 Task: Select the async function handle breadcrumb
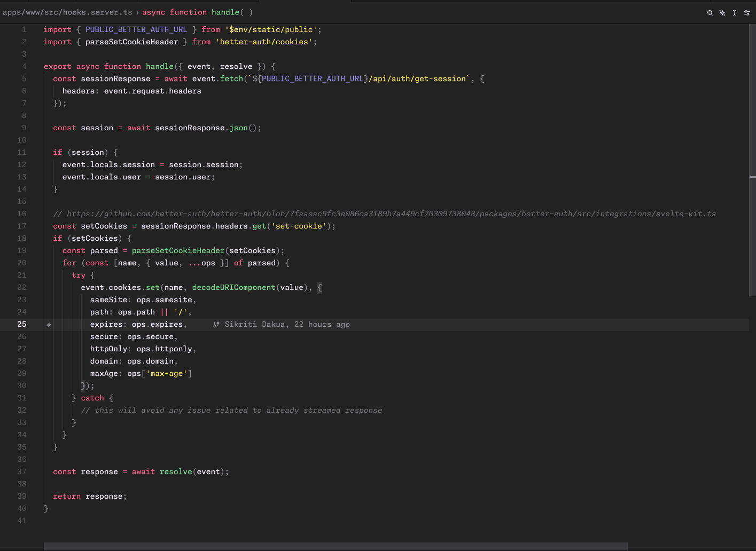click(197, 12)
